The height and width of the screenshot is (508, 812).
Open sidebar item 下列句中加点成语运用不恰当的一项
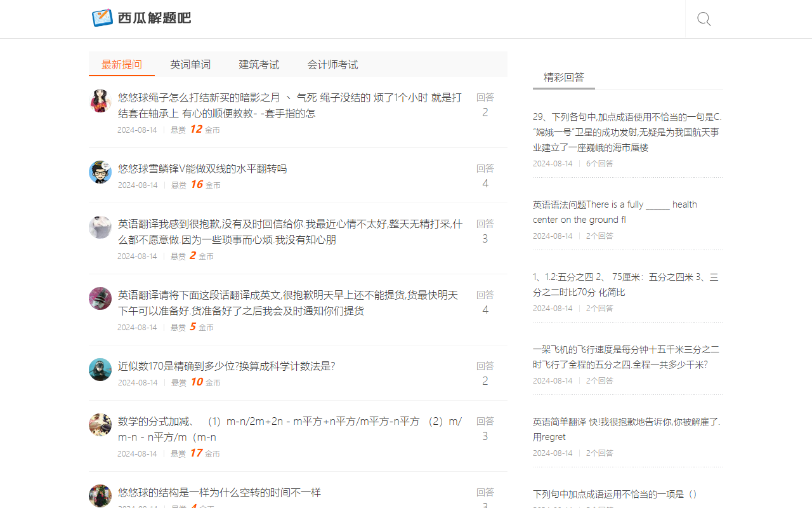615,494
